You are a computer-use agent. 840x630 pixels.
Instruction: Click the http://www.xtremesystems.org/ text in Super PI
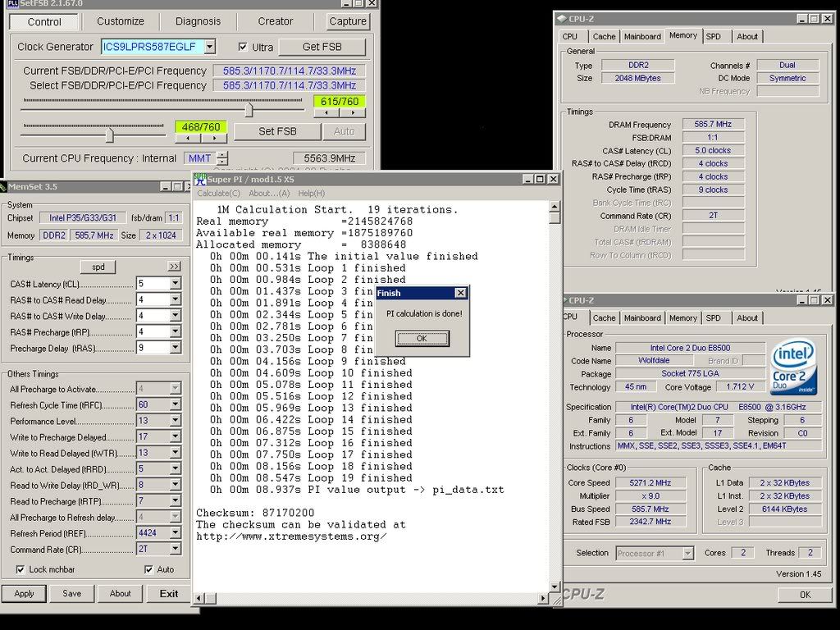(291, 536)
